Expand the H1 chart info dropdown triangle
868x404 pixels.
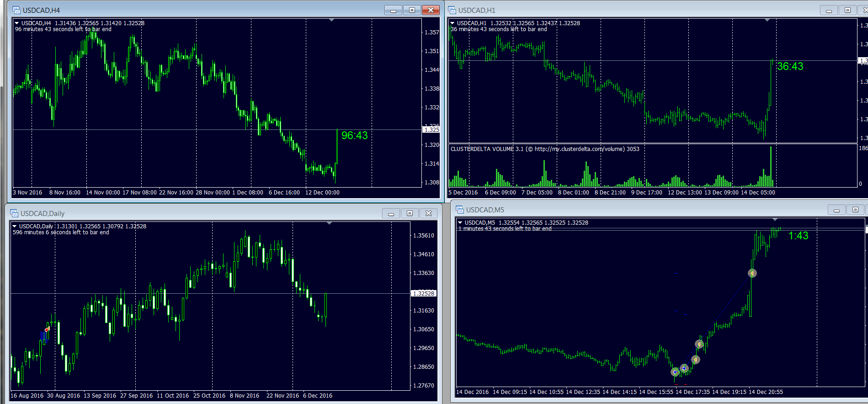click(453, 23)
